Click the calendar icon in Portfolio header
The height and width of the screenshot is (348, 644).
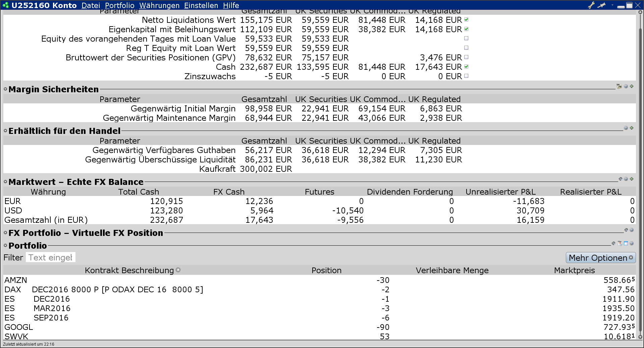coord(620,244)
